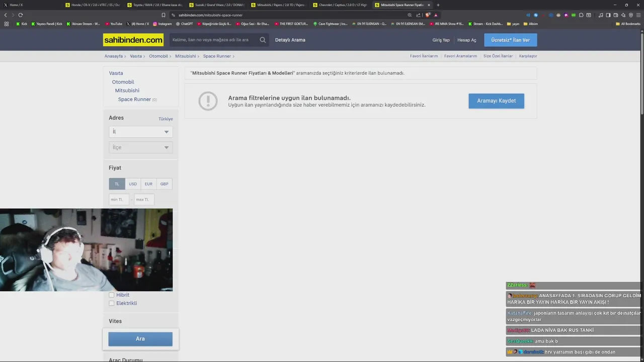
Task: Click the sahibinden.com logo
Action: [133, 40]
